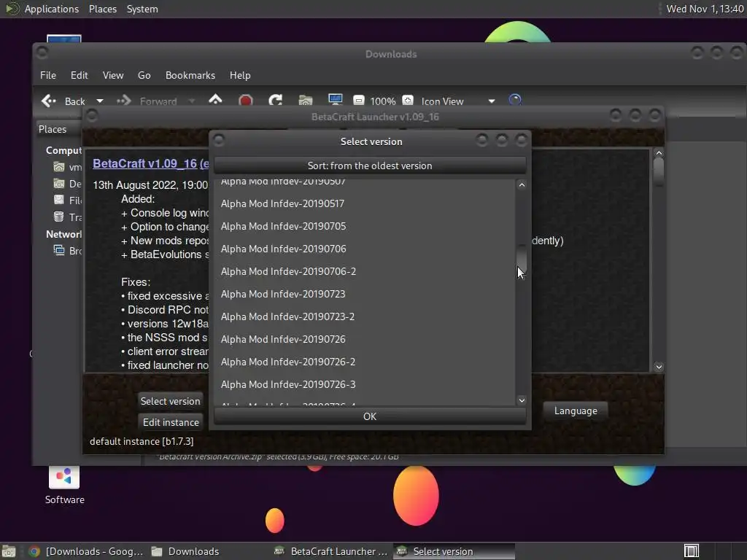Open the File menu in Downloads window
The image size is (747, 560).
(48, 75)
